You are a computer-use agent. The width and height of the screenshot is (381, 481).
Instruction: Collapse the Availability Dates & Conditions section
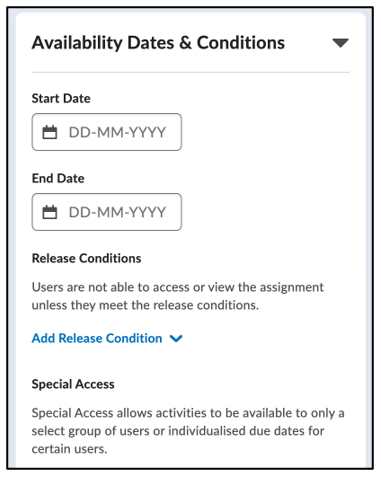tap(340, 43)
